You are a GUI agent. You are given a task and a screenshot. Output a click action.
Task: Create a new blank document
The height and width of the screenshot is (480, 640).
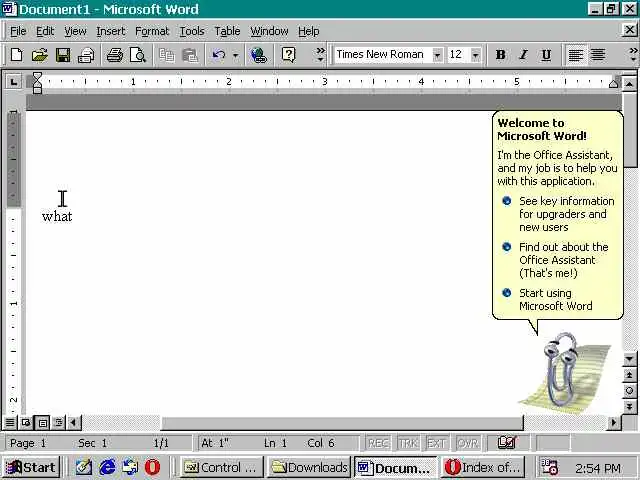click(16, 55)
